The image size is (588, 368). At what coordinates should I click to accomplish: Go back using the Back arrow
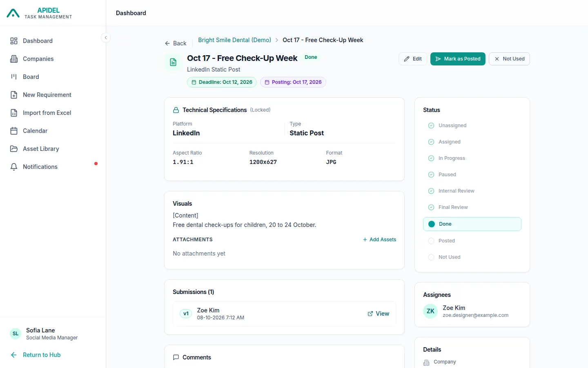[x=176, y=43]
